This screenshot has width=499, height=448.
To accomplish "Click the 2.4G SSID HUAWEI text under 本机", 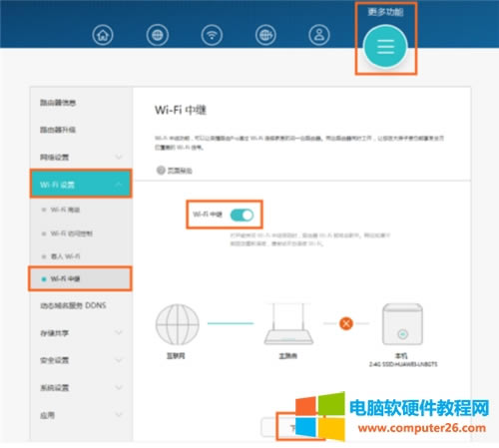I will click(403, 364).
